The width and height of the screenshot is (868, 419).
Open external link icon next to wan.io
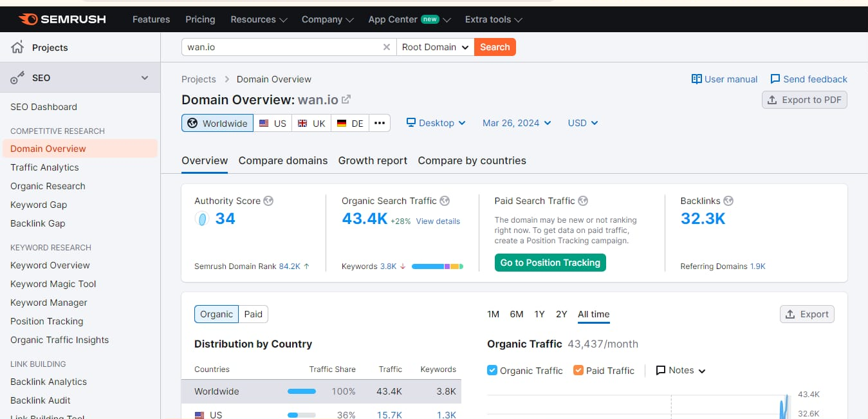(346, 99)
